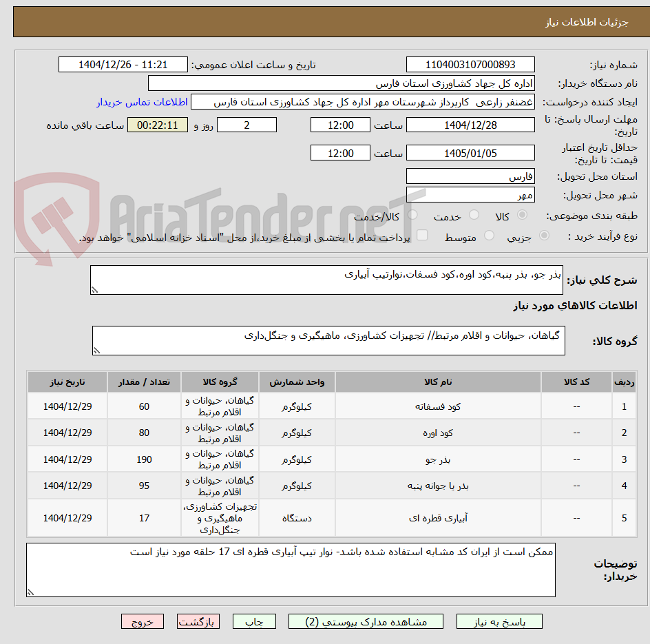Click the need number field 1104003107000893
This screenshot has height=644, width=650.
(x=470, y=65)
